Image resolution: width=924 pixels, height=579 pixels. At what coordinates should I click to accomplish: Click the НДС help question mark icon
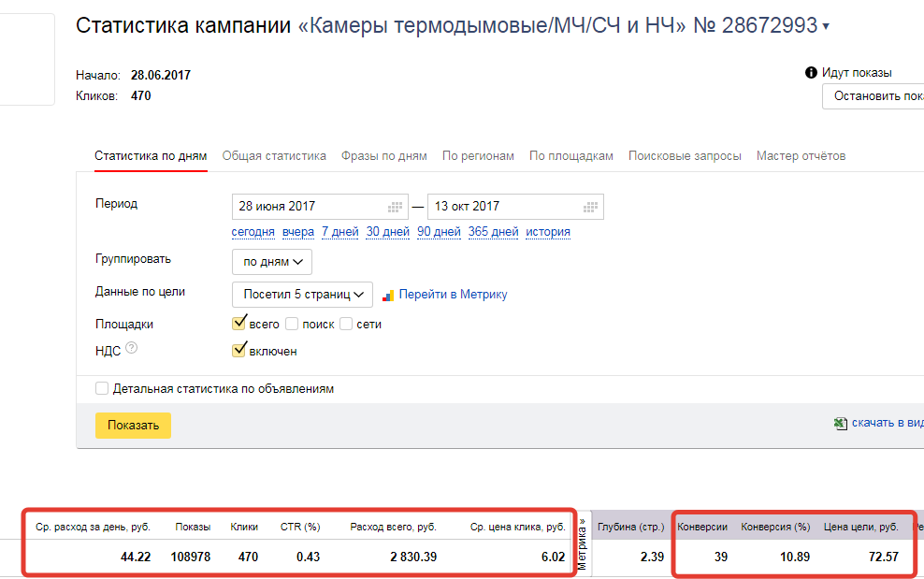[x=132, y=348]
